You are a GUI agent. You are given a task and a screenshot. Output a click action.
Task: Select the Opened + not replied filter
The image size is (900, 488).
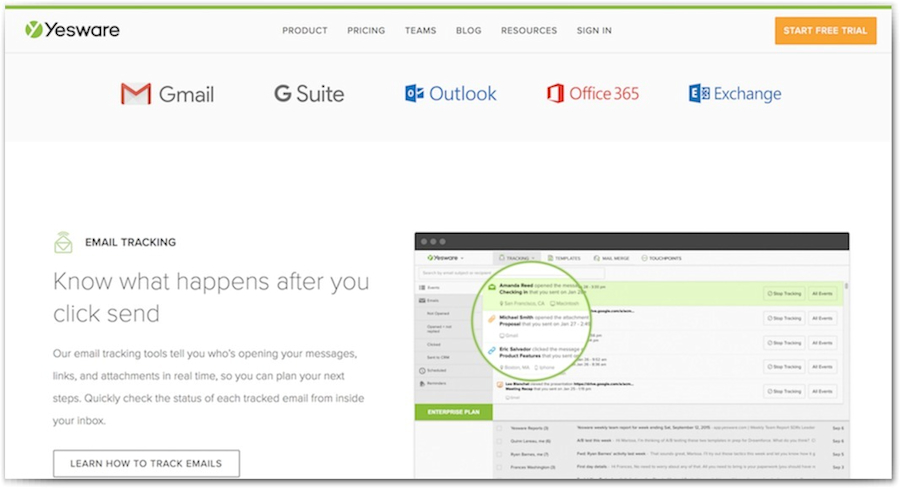coord(439,328)
